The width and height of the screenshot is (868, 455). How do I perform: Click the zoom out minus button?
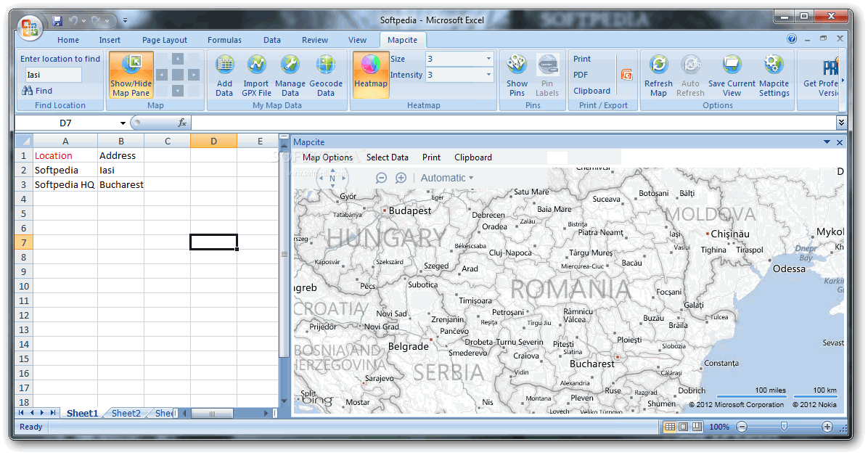(742, 426)
